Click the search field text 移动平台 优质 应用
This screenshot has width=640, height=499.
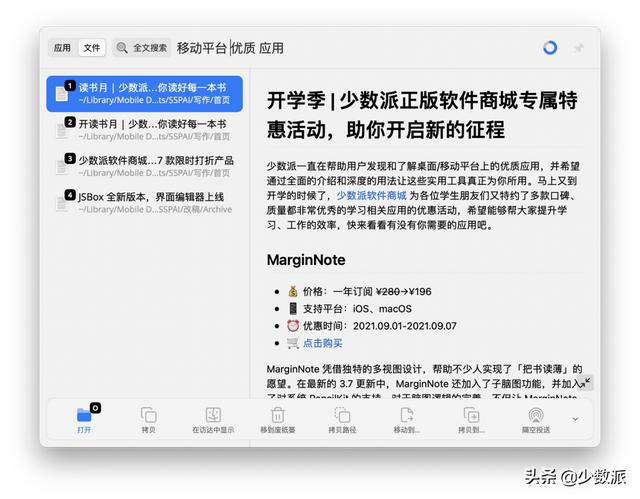tap(230, 48)
